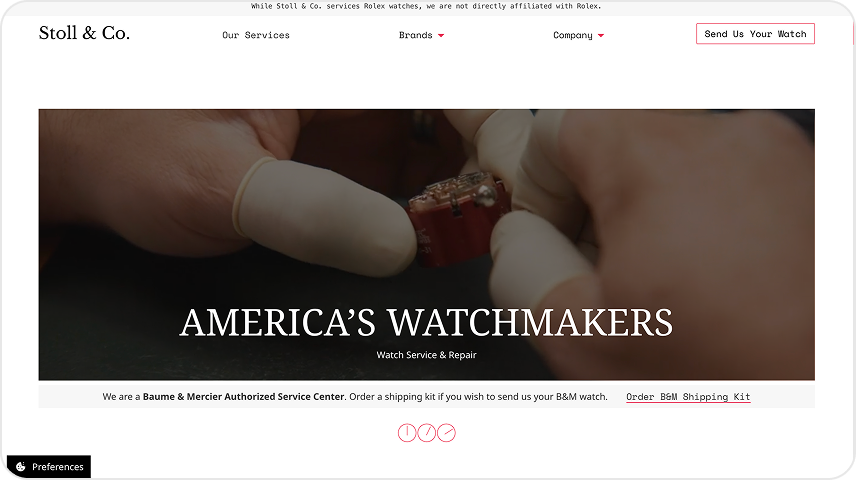Click the cookie icon beside Preferences
The height and width of the screenshot is (480, 856).
click(21, 466)
